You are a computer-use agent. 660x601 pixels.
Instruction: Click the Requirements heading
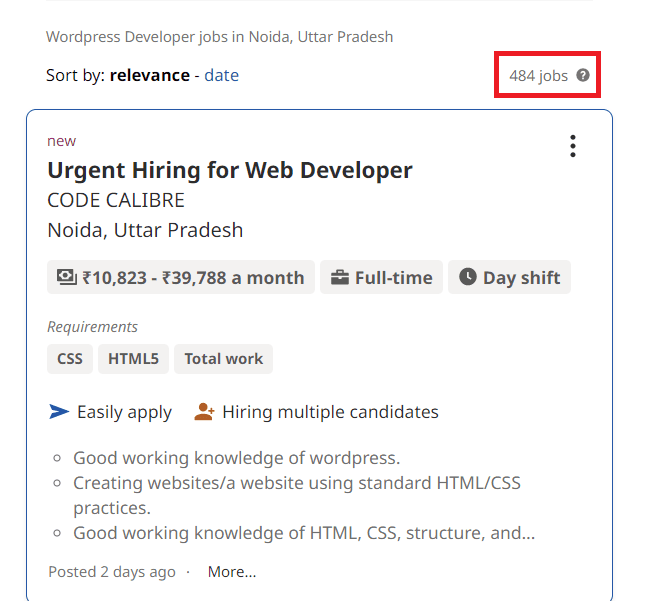tap(92, 327)
